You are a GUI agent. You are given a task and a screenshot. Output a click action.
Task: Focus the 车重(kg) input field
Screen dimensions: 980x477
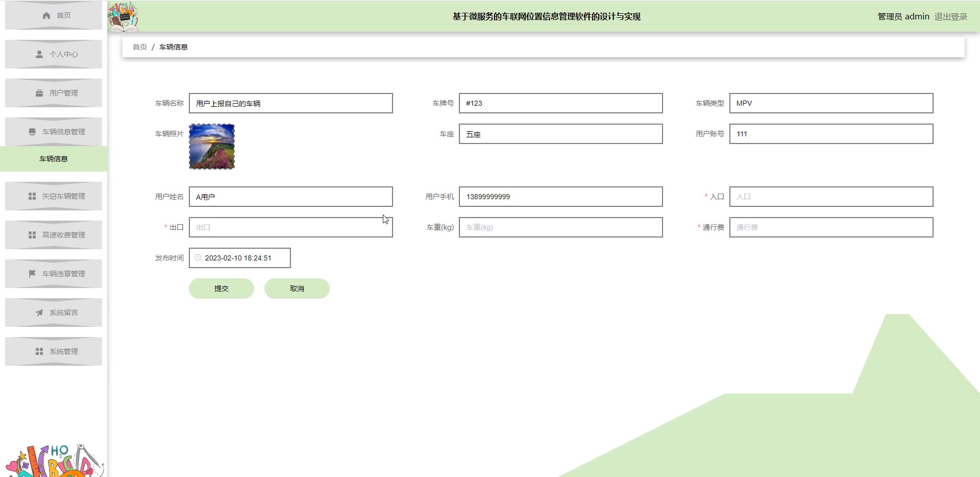point(561,227)
